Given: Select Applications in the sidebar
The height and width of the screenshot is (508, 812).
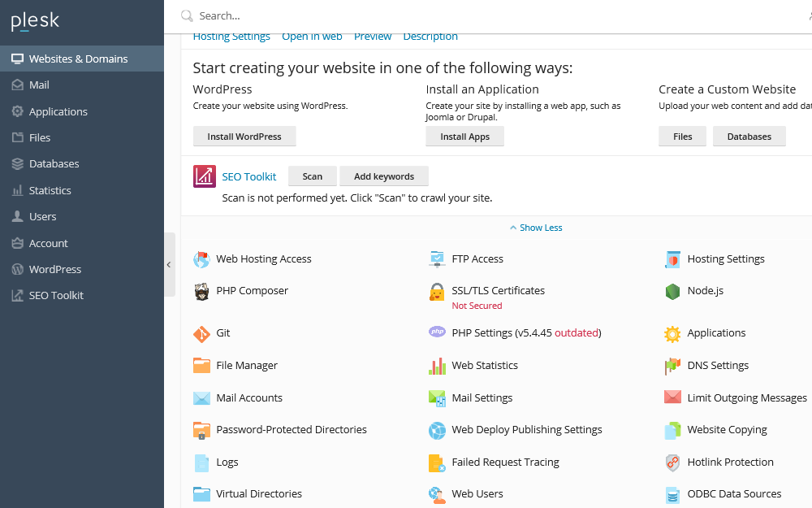Looking at the screenshot, I should click(x=82, y=111).
